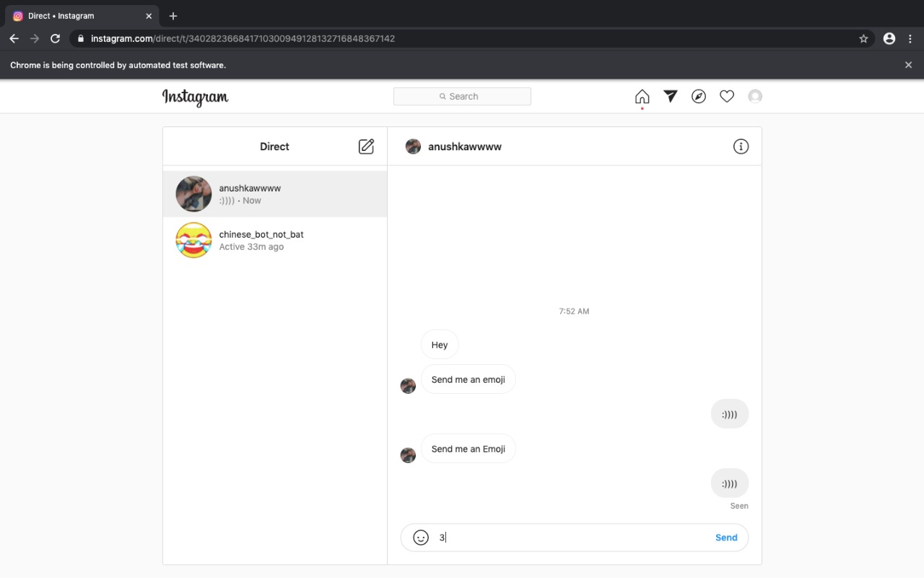Click the Direct heading
The image size is (924, 578).
(274, 147)
